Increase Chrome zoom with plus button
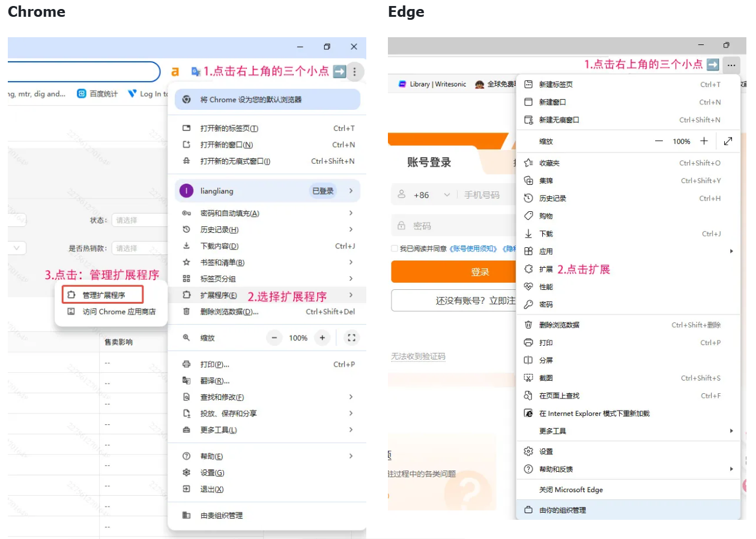 (x=322, y=338)
